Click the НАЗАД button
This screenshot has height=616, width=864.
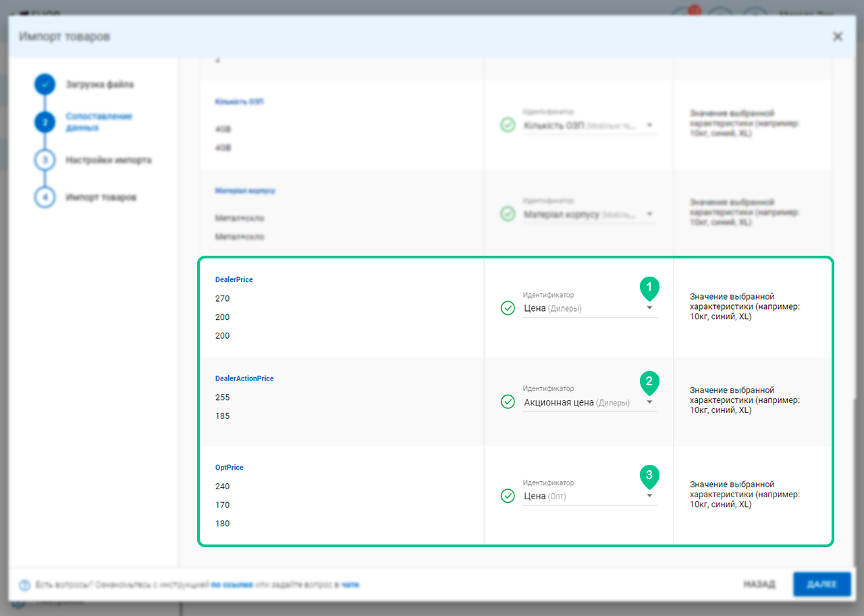coord(759,584)
